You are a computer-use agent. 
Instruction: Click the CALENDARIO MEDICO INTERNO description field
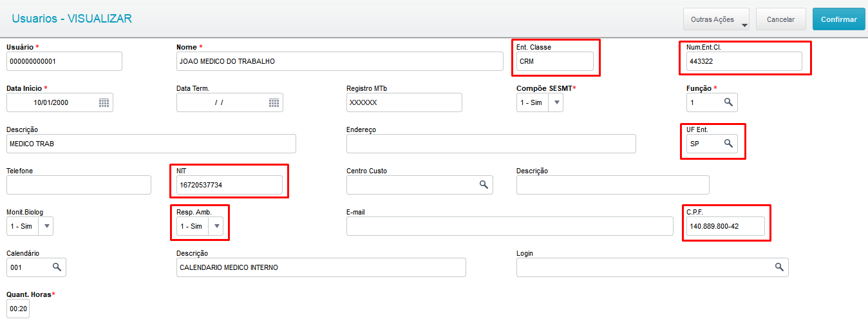(321, 267)
